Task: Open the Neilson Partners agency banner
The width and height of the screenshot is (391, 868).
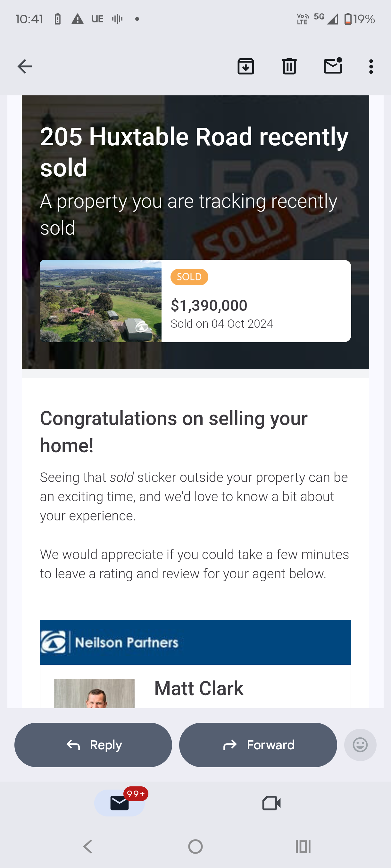Action: (x=195, y=642)
